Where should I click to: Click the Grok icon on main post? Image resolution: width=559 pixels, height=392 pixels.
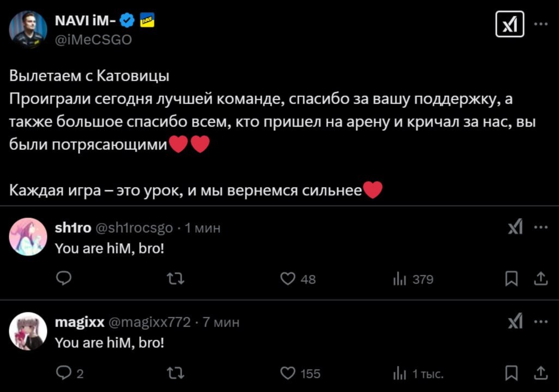tap(509, 25)
